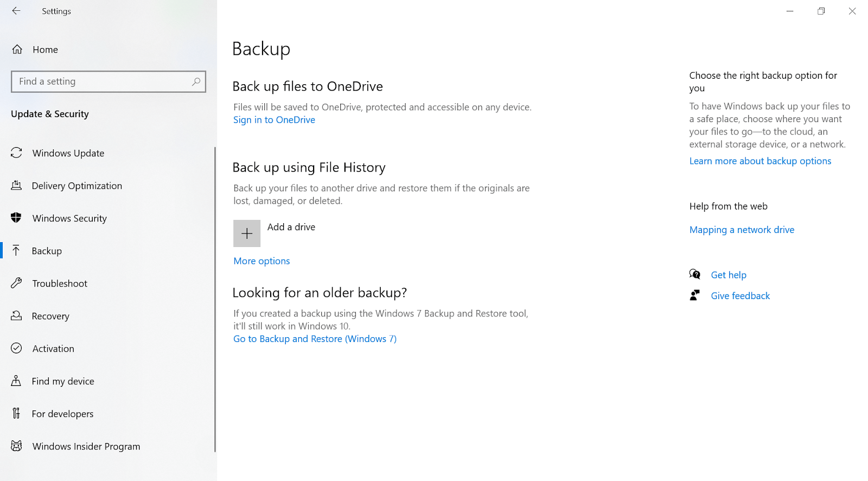Screen dimensions: 868x481
Task: Click the Home house icon
Action: (x=17, y=49)
